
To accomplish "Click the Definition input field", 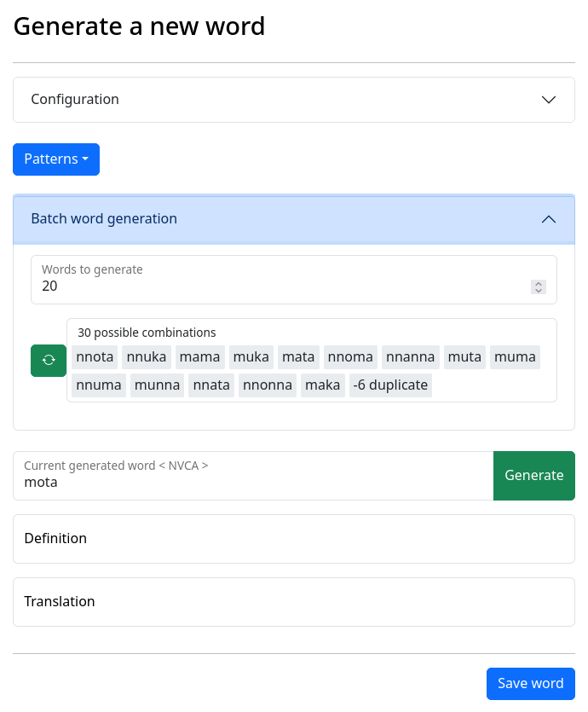I will click(x=294, y=539).
